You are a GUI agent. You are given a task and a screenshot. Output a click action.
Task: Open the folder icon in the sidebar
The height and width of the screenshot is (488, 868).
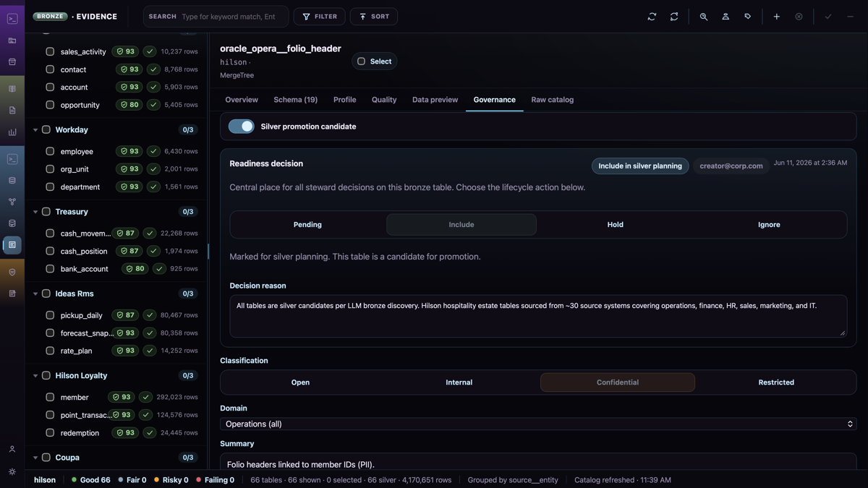point(12,40)
